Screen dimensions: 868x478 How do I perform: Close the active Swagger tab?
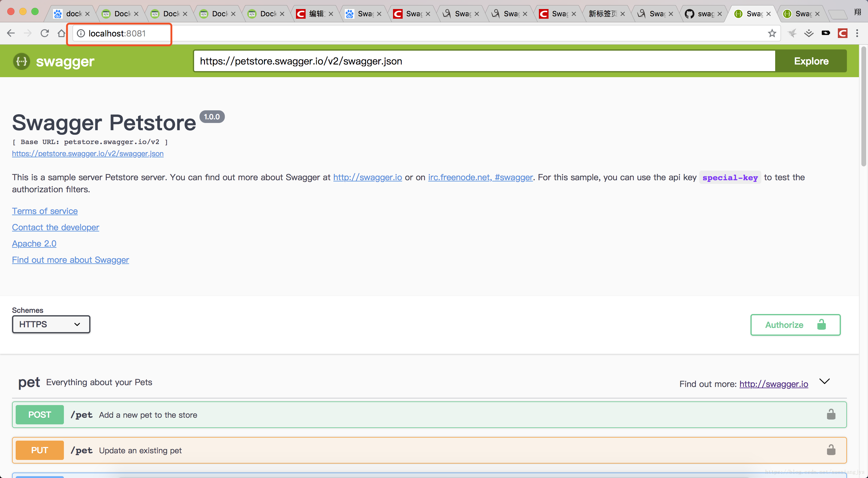point(768,14)
